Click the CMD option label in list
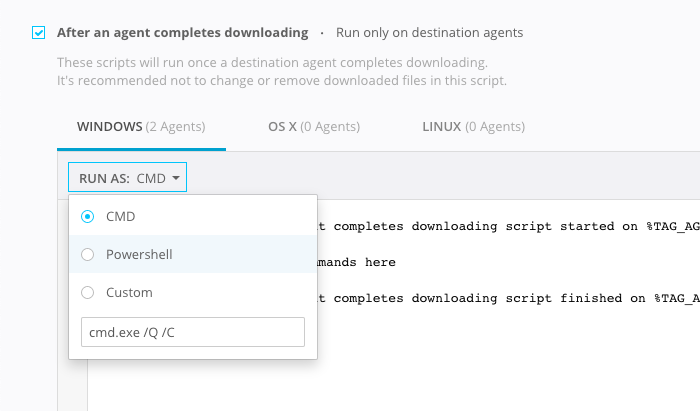The width and height of the screenshot is (700, 411). 120,216
